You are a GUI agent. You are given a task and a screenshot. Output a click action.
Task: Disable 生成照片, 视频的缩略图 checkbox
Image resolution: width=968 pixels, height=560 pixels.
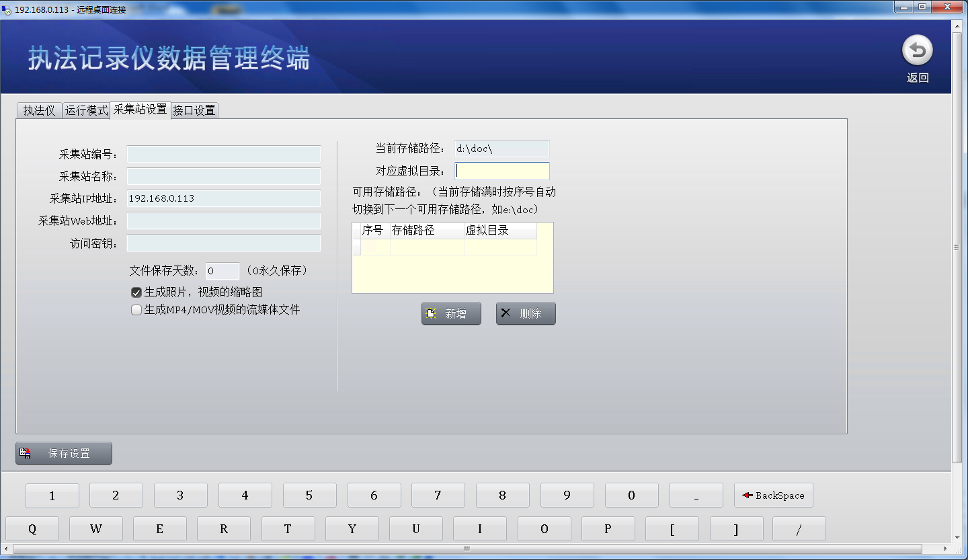[136, 292]
